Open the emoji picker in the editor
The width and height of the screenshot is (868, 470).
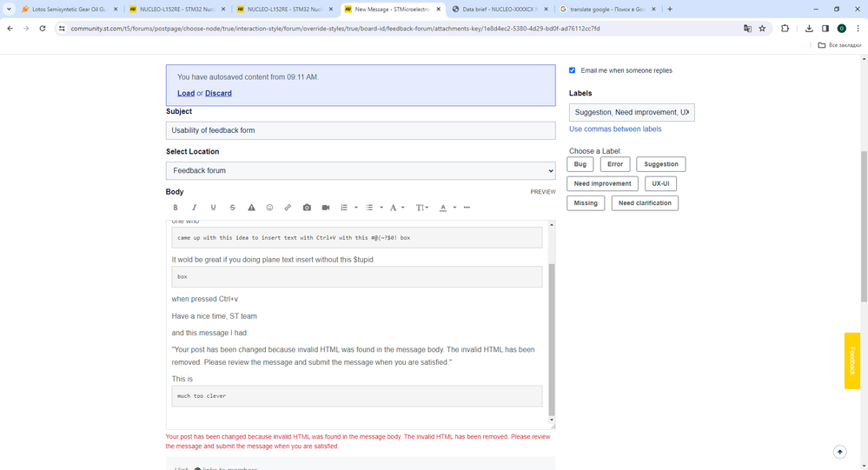click(x=269, y=208)
